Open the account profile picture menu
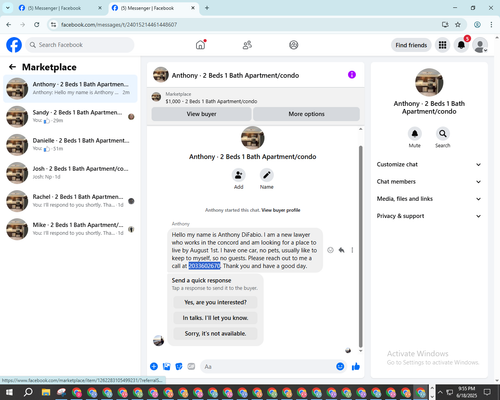500x400 pixels. pyautogui.click(x=480, y=45)
